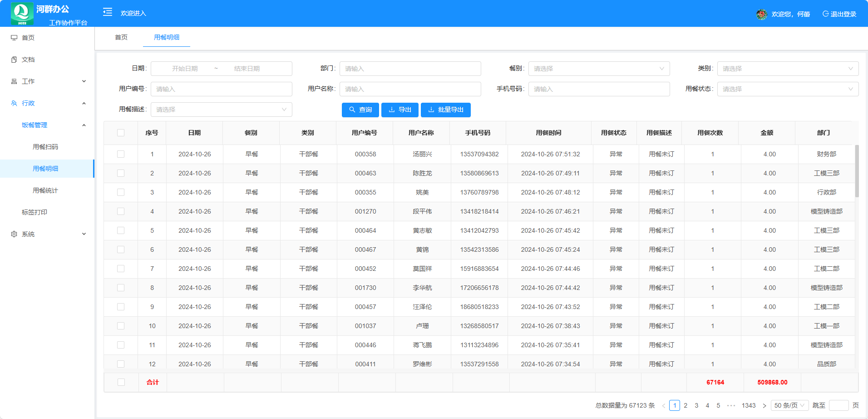Click the user avatar icon

(x=761, y=14)
